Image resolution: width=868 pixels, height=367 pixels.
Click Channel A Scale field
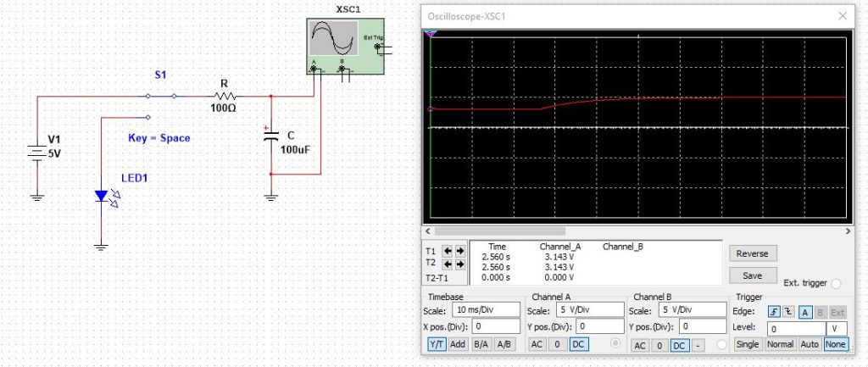point(590,310)
